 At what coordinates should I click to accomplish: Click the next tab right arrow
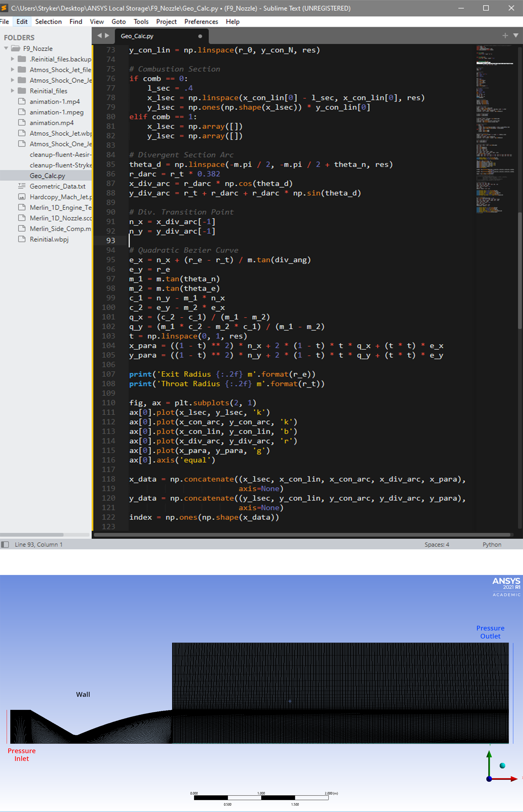[x=107, y=36]
